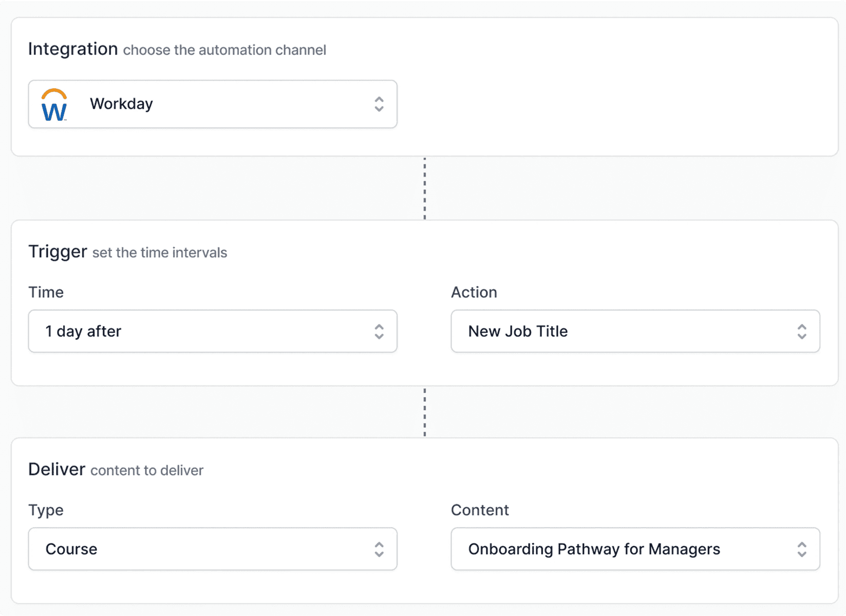Click the Trigger section heading
This screenshot has height=616, width=846.
(58, 252)
